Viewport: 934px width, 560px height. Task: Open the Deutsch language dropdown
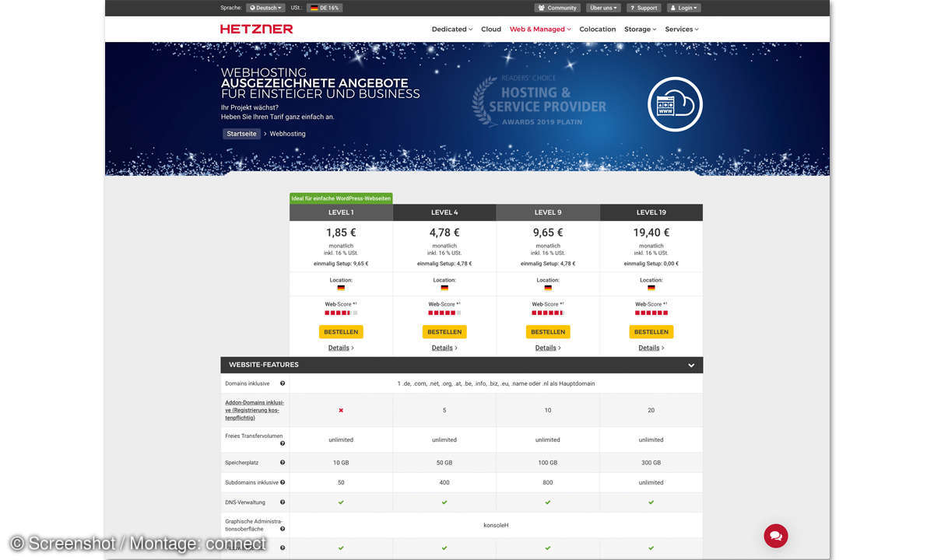pos(265,8)
